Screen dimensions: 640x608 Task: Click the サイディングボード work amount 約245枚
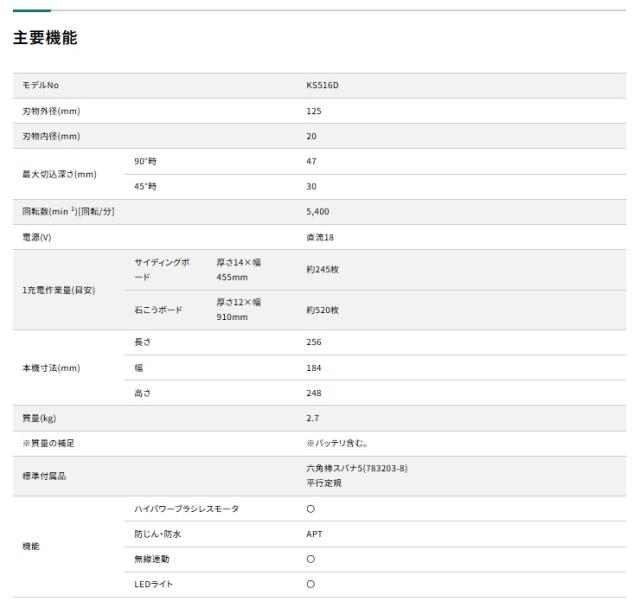pos(322,269)
